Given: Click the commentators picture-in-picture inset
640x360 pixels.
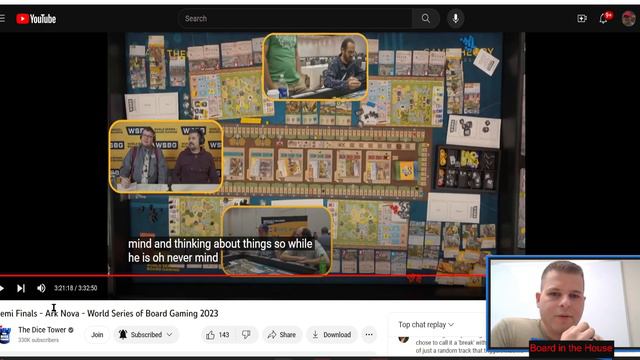Looking at the screenshot, I should [166, 156].
